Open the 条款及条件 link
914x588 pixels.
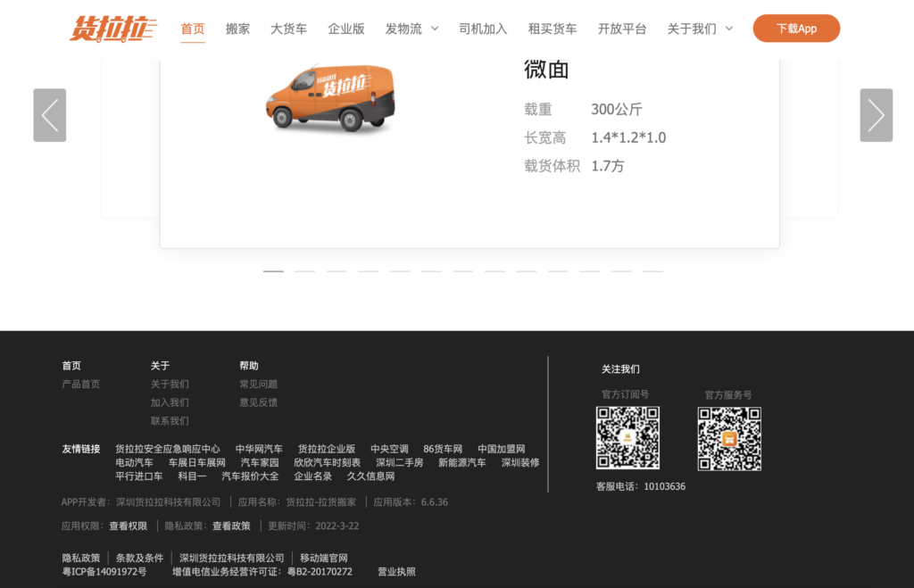coord(139,559)
